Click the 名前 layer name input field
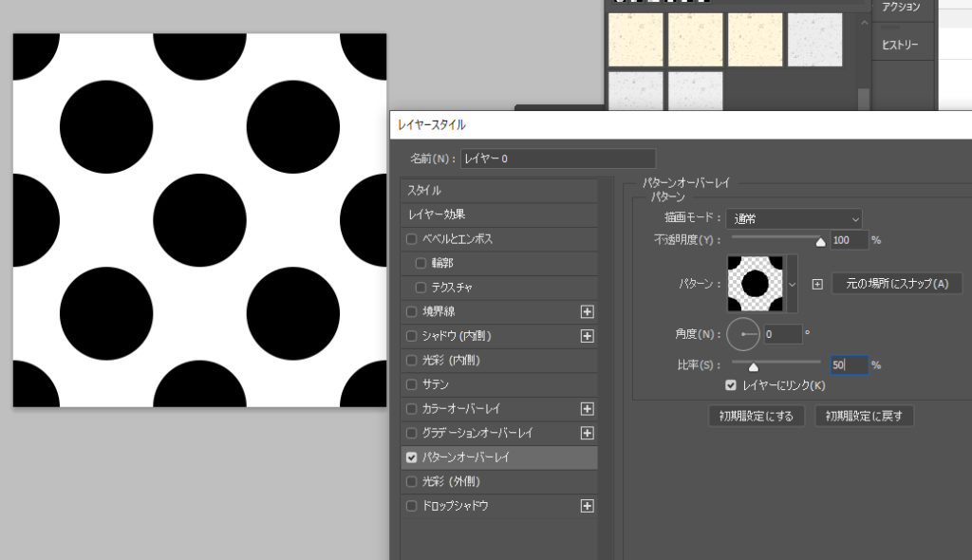The height and width of the screenshot is (560, 972). [x=558, y=159]
